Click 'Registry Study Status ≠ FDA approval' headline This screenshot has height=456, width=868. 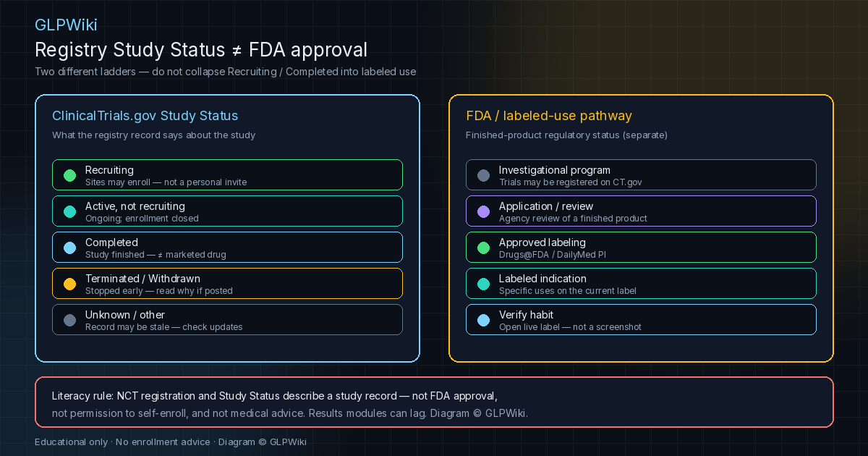click(201, 50)
